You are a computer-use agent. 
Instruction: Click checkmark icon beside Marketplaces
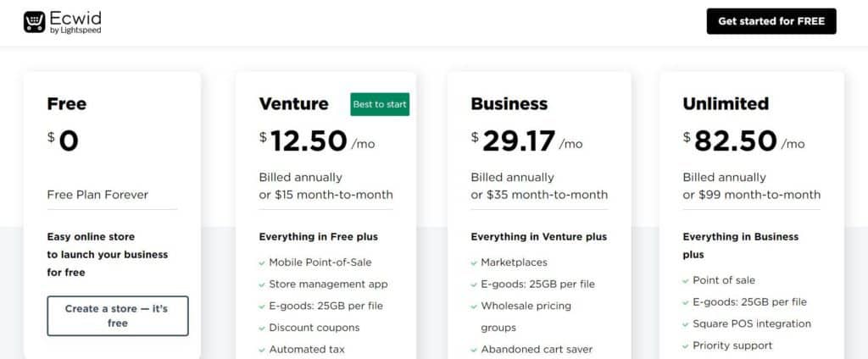[x=474, y=263]
